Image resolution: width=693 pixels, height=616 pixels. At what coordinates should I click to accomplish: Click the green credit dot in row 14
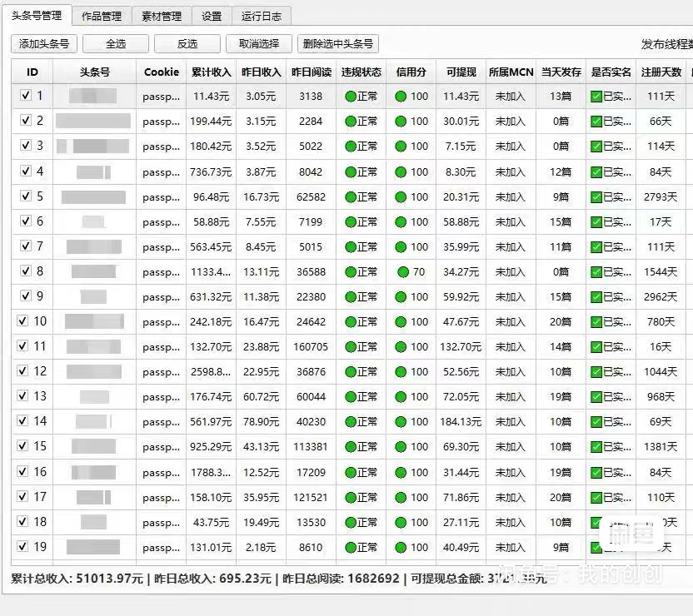[x=401, y=422]
